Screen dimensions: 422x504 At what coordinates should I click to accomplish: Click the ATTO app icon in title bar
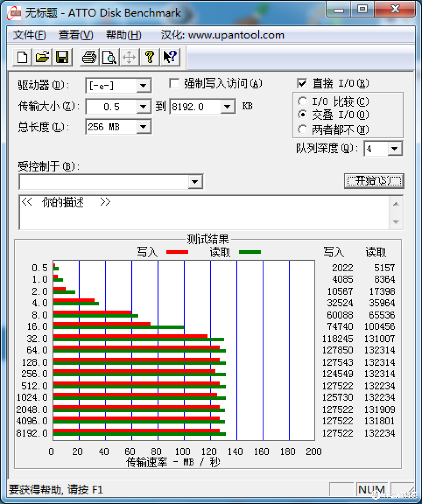click(15, 13)
